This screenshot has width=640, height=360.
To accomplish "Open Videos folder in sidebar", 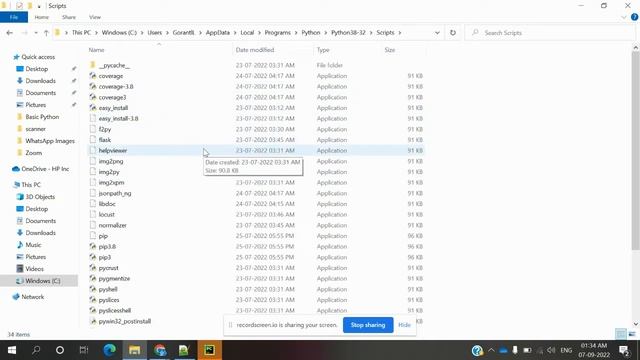I will point(34,269).
